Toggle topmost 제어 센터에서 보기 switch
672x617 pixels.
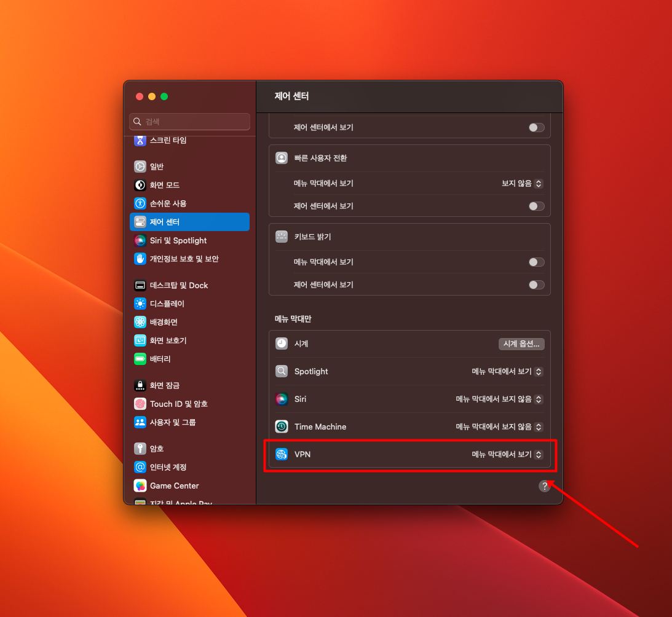pyautogui.click(x=537, y=128)
